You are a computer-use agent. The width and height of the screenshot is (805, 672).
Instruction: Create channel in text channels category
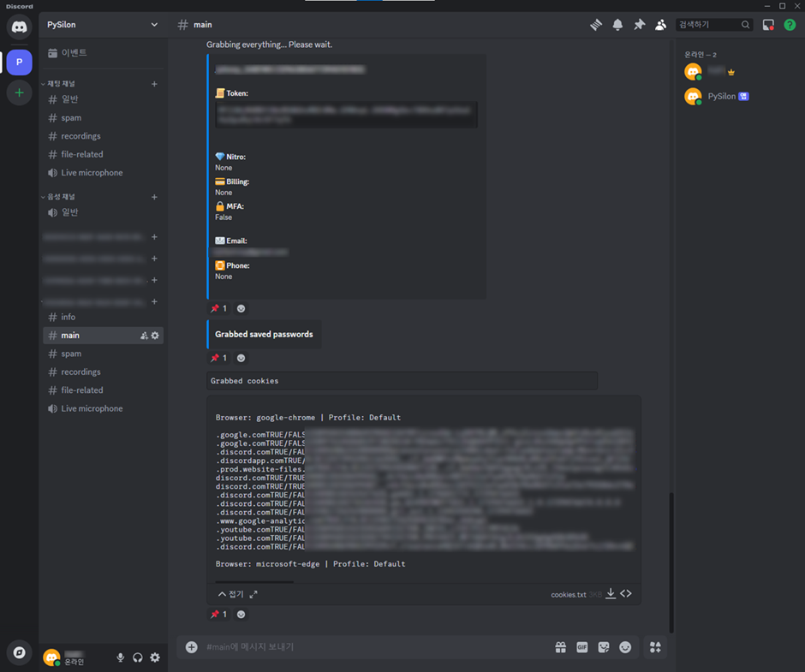(x=154, y=84)
